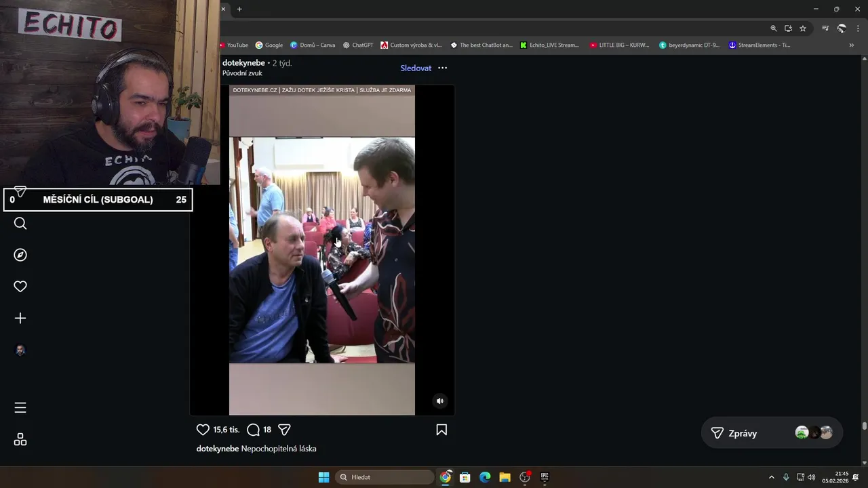This screenshot has width=868, height=488.
Task: Open Instagram search in sidebar
Action: [20, 224]
